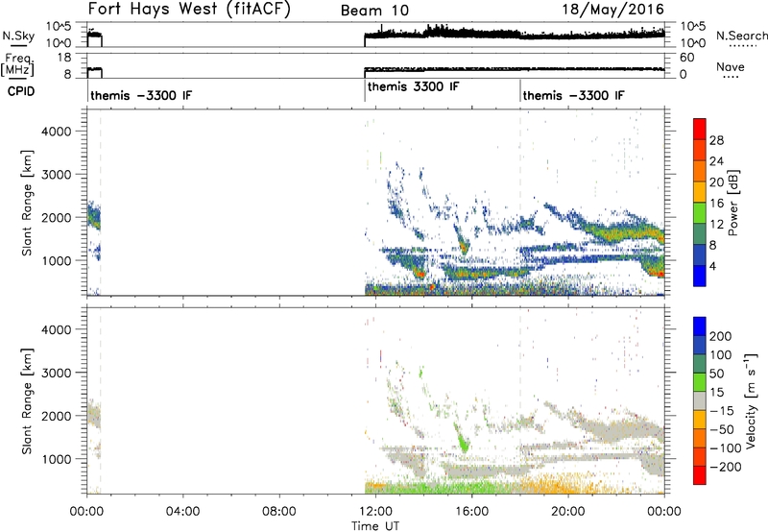This screenshot has width=768, height=532.
Task: Click the "Beam 10" label
Action: click(x=374, y=11)
